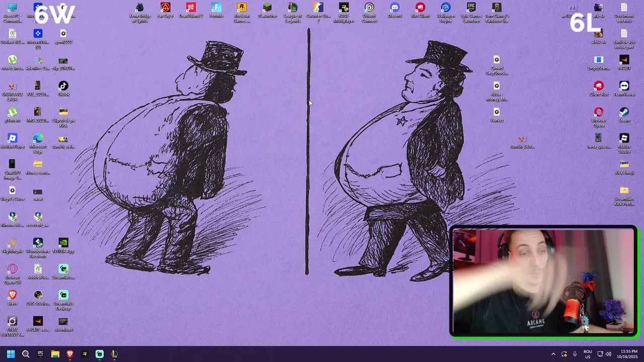Select the Perfect audio file icon
The image size is (644, 362).
497,115
